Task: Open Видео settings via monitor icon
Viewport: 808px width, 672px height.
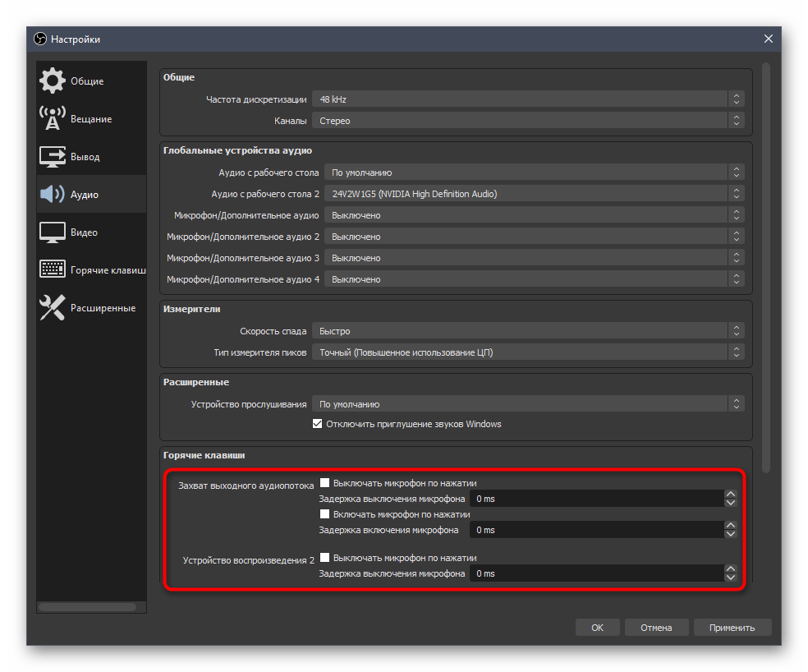Action: (53, 232)
